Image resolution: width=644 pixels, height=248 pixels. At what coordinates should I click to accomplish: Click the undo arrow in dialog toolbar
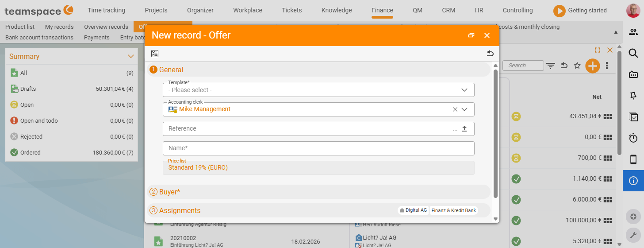pyautogui.click(x=490, y=54)
